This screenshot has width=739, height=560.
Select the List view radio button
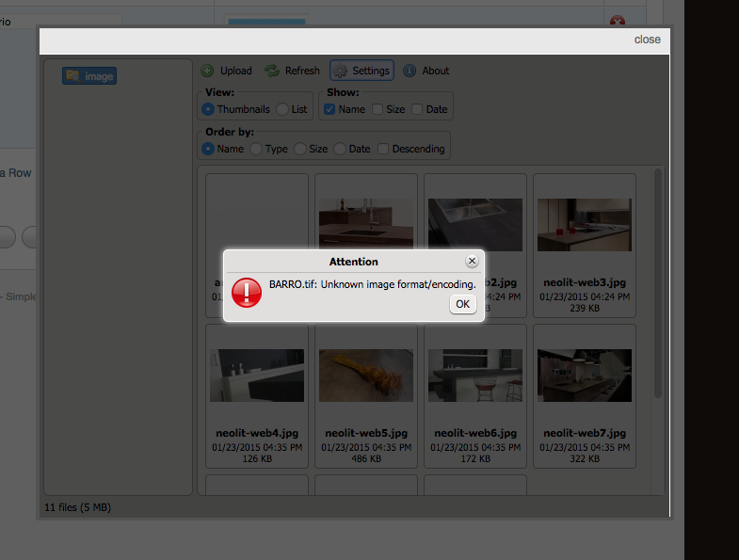[x=282, y=109]
